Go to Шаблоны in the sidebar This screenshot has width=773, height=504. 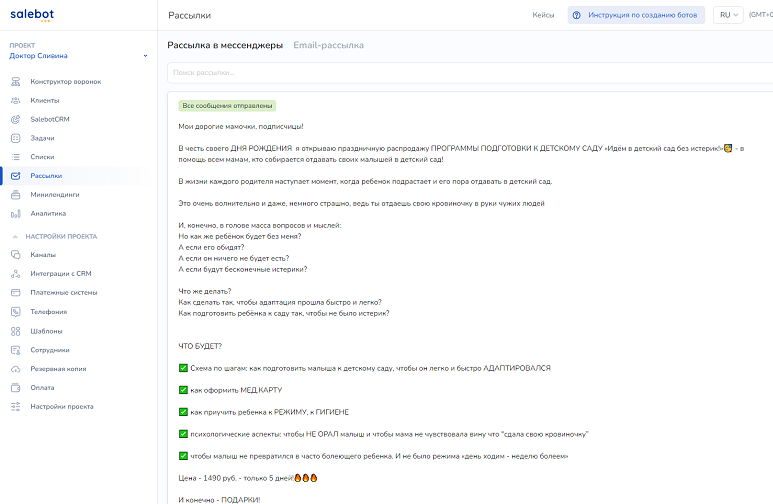coord(46,330)
